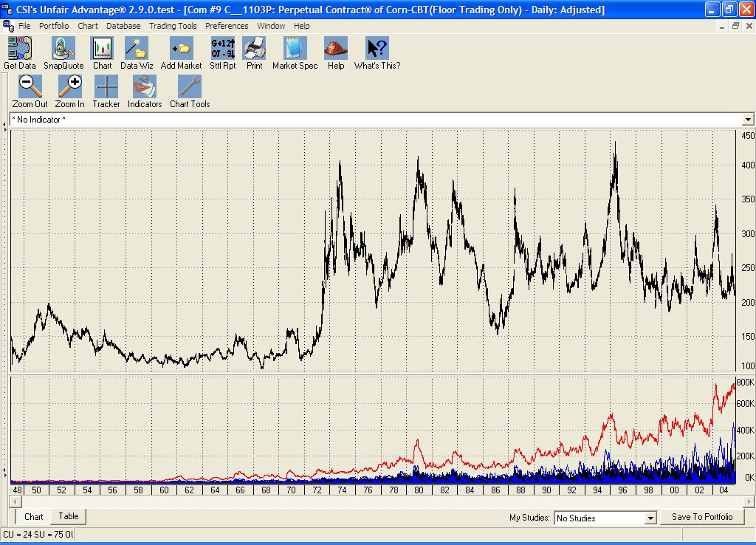The image size is (756, 545).
Task: Click the chart's horizontal scrollbar track
Action: click(382, 502)
